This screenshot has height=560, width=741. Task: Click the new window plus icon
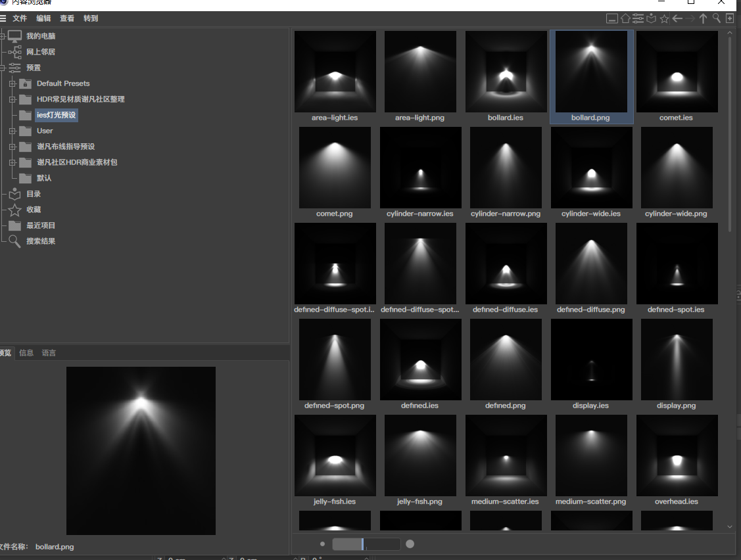[x=730, y=18]
